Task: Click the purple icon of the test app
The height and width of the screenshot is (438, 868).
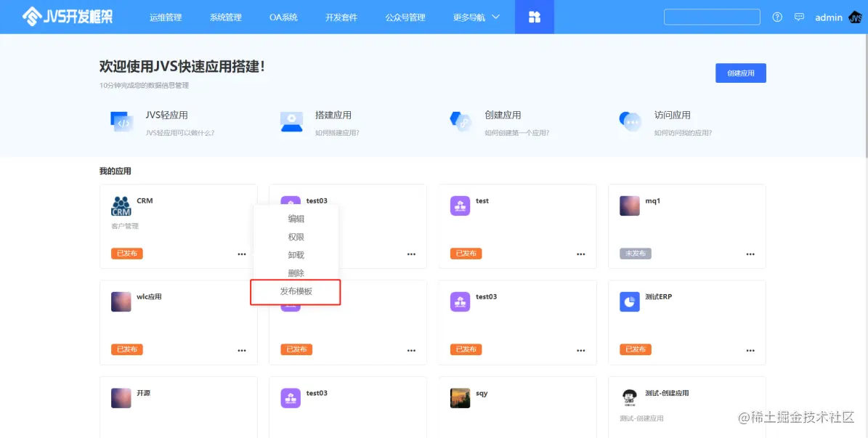Action: click(460, 206)
